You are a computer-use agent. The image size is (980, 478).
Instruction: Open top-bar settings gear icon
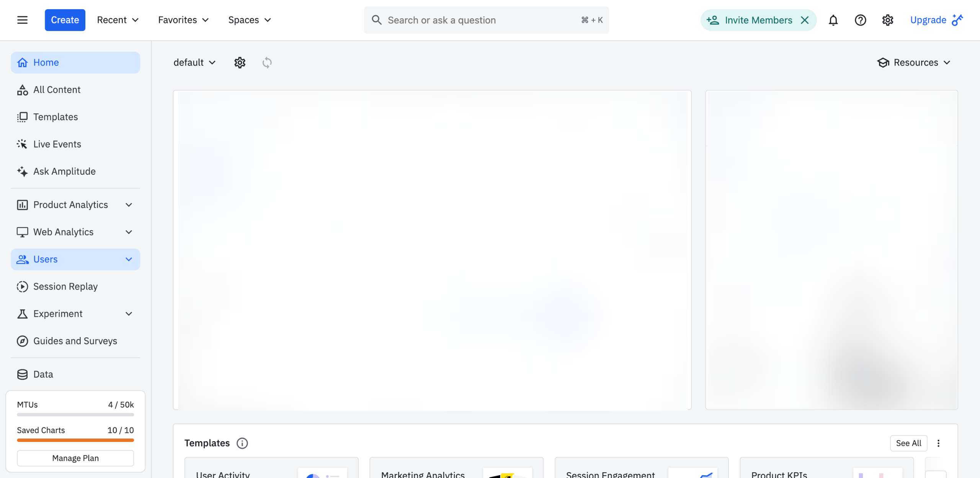tap(887, 20)
